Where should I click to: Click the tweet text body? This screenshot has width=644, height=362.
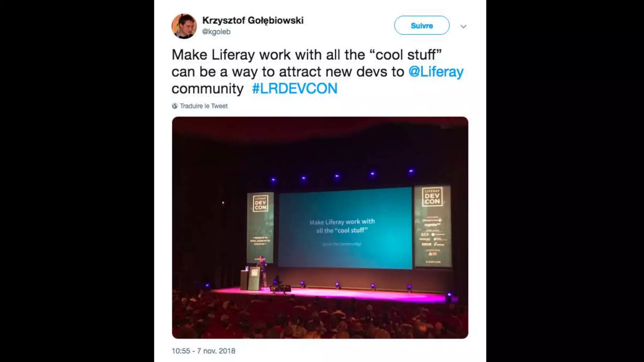pos(318,72)
